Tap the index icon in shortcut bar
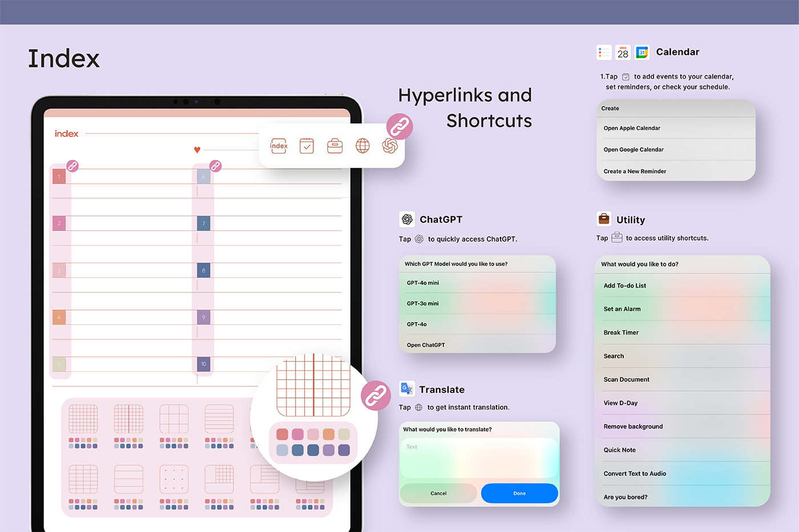Image resolution: width=799 pixels, height=532 pixels. pyautogui.click(x=279, y=146)
